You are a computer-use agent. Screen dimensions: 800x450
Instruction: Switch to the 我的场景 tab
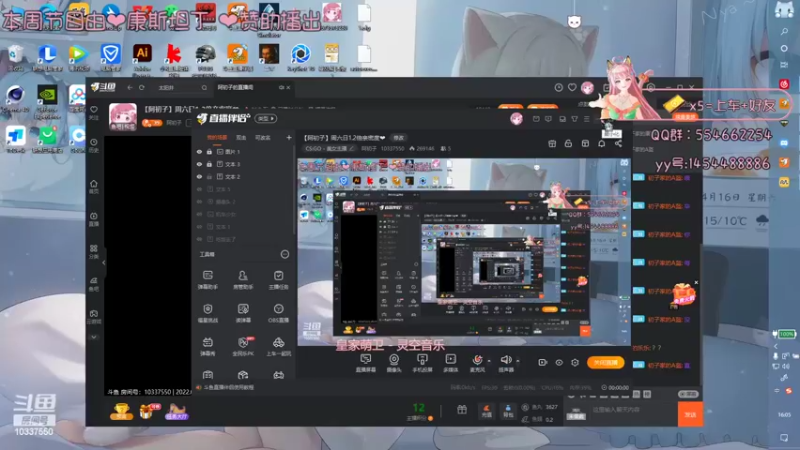pos(217,138)
